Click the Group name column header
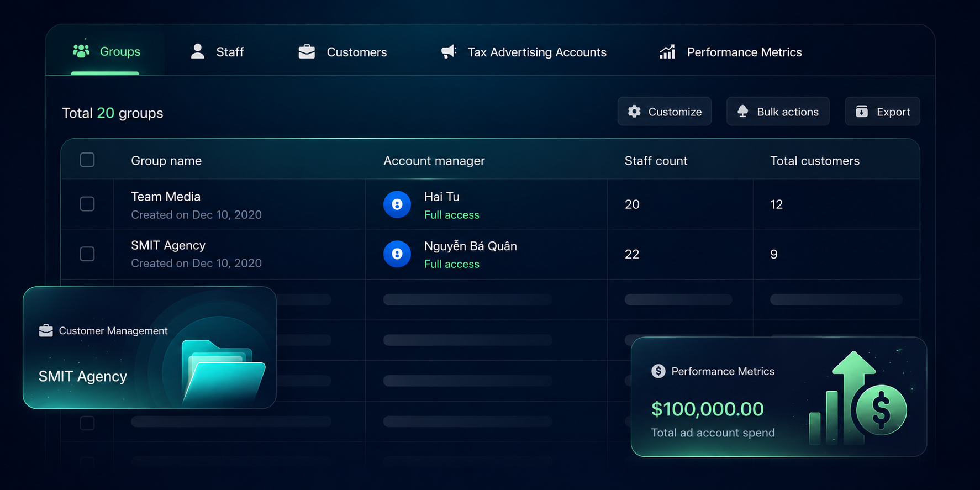This screenshot has height=490, width=980. [166, 161]
